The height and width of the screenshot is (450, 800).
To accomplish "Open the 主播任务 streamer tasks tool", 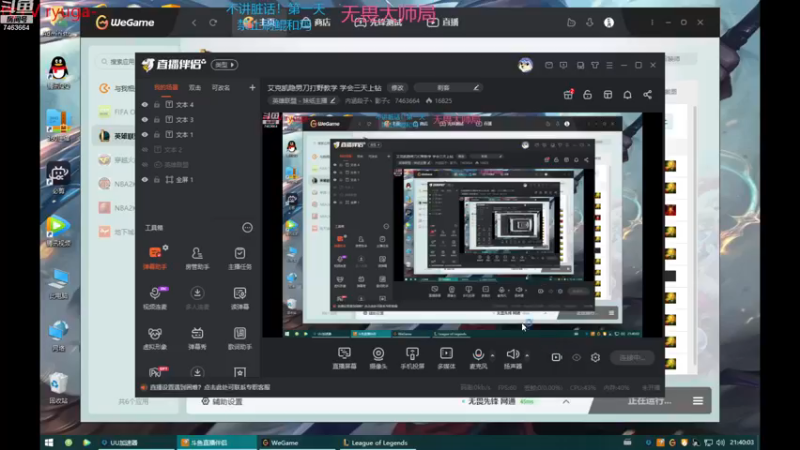I will pyautogui.click(x=240, y=258).
